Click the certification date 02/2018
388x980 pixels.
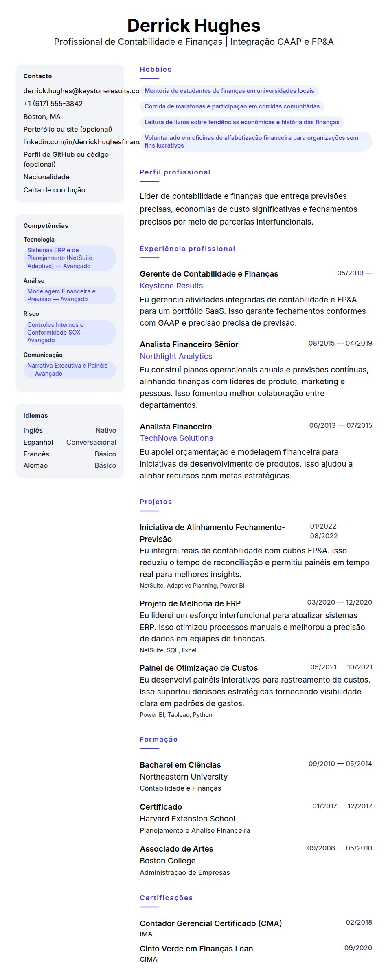tap(359, 922)
